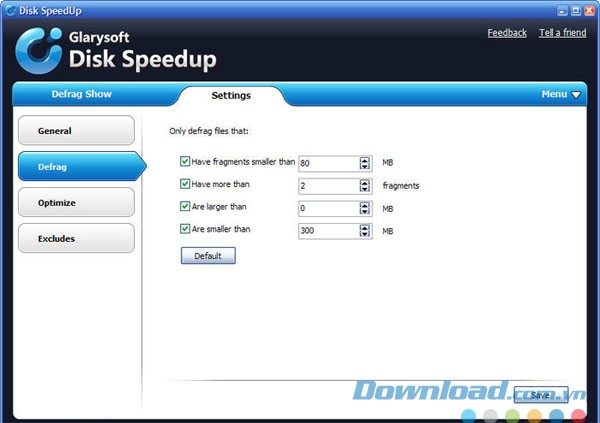Screen dimensions: 600x423
Task: Increase the fragments smaller than MB value
Action: point(364,160)
